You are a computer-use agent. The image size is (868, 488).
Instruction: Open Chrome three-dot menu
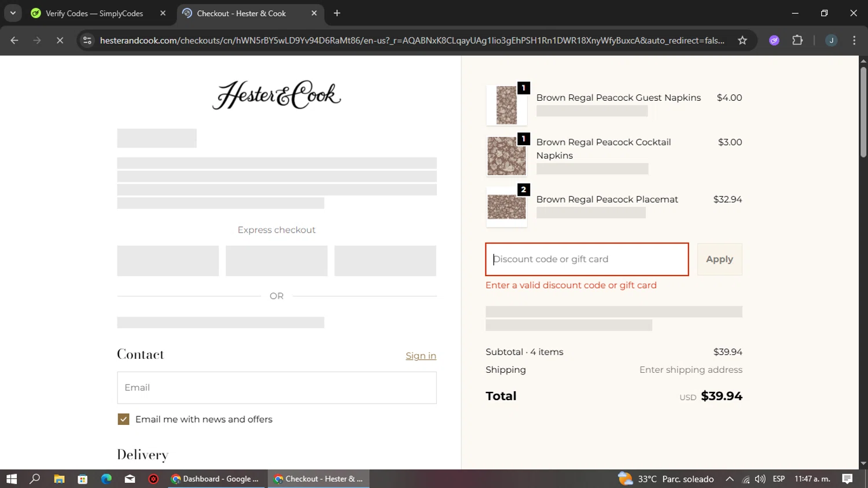click(x=854, y=41)
